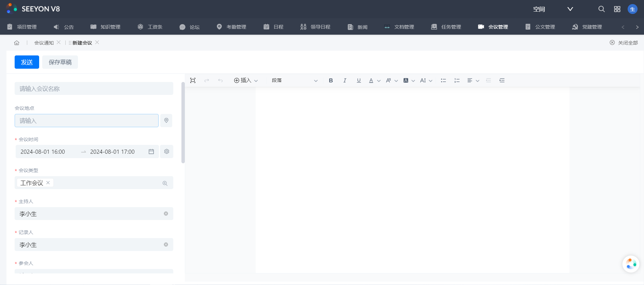Open the 段落 style dropdown
This screenshot has height=285, width=644.
pos(294,80)
